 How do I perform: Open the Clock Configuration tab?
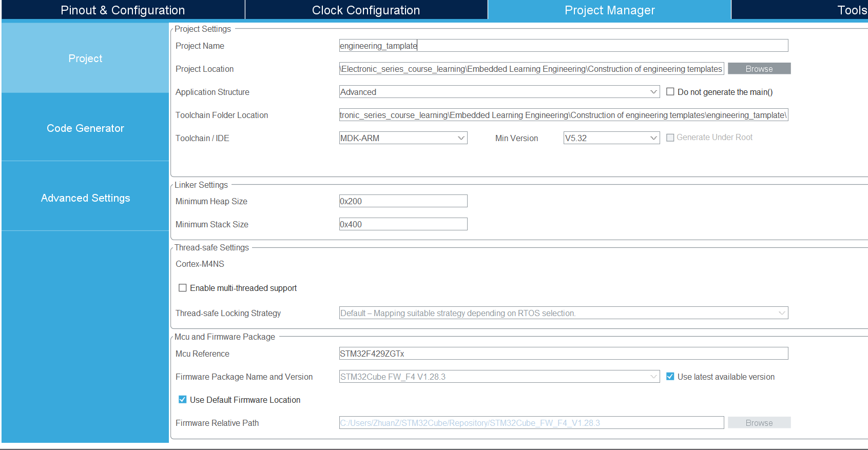[x=366, y=10]
